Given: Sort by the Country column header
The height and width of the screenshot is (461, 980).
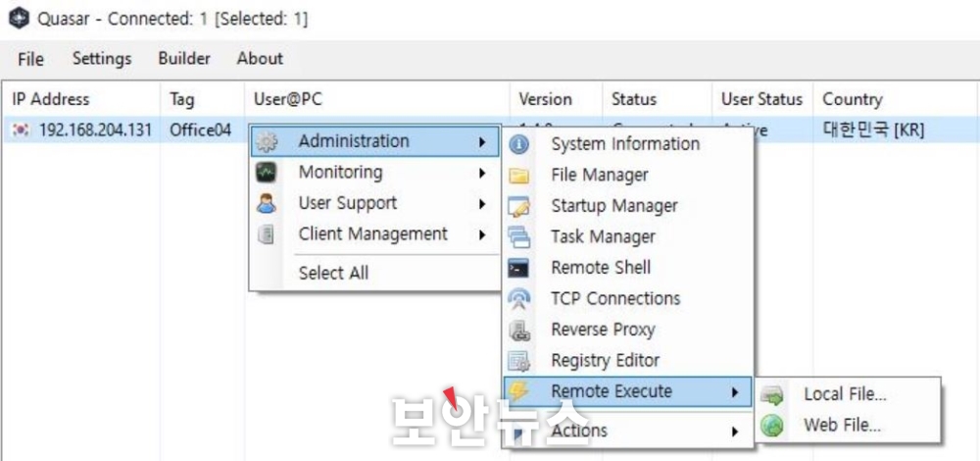Looking at the screenshot, I should (852, 99).
